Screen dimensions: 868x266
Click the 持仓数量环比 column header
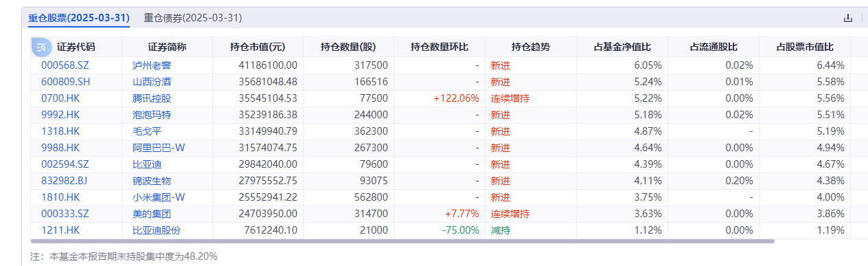(x=439, y=47)
